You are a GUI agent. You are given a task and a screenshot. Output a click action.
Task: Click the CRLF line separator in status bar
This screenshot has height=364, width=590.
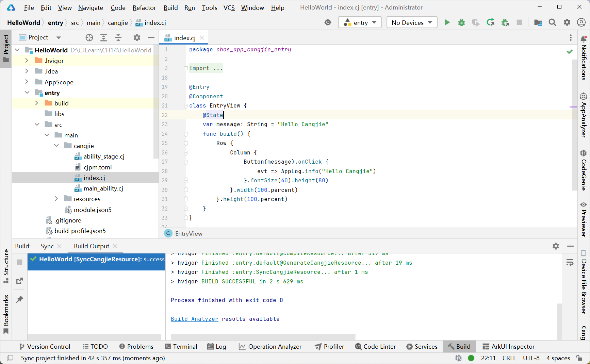(509, 358)
